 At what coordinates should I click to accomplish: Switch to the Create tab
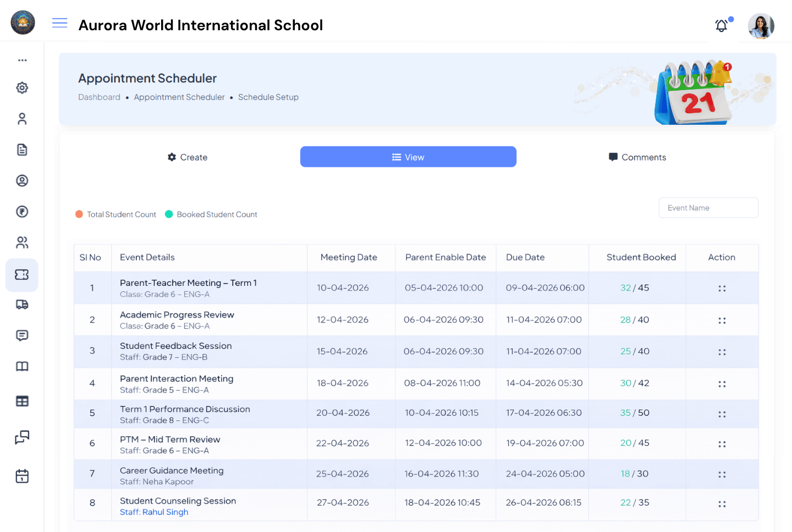[x=187, y=157]
